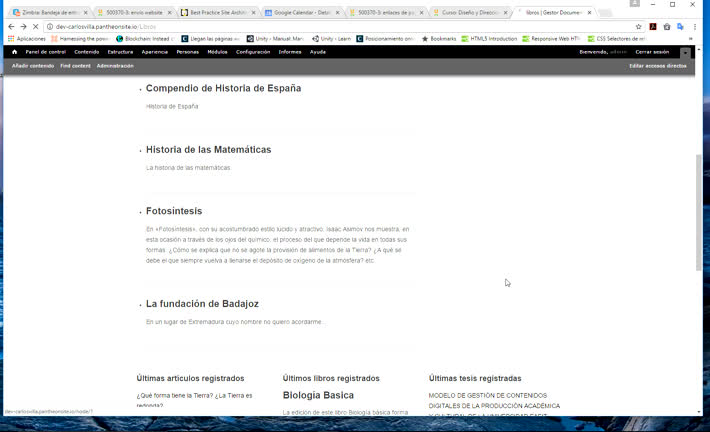
Task: Click the Find content shortcut
Action: [76, 66]
